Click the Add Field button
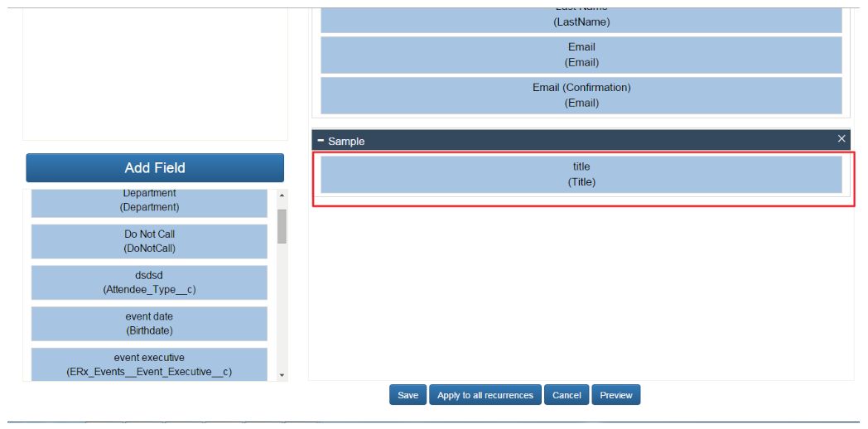Viewport: 868px width, 429px height. (x=155, y=168)
